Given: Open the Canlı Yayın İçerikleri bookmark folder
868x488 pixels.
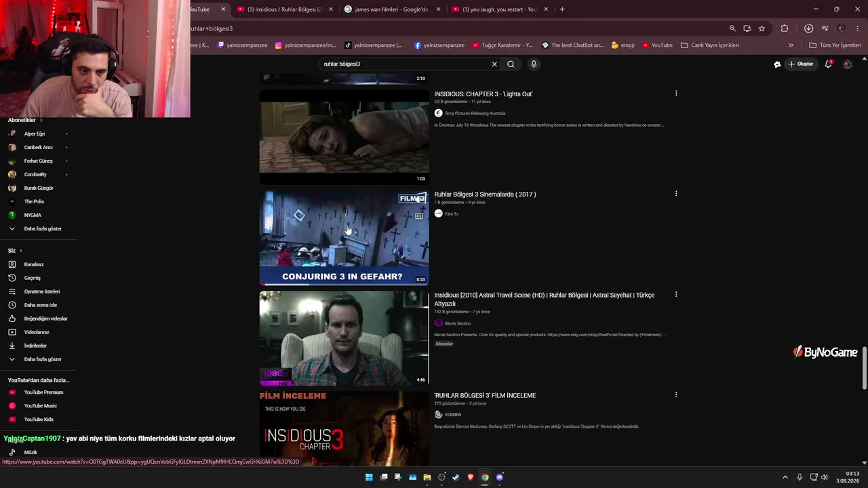Looking at the screenshot, I should click(709, 45).
